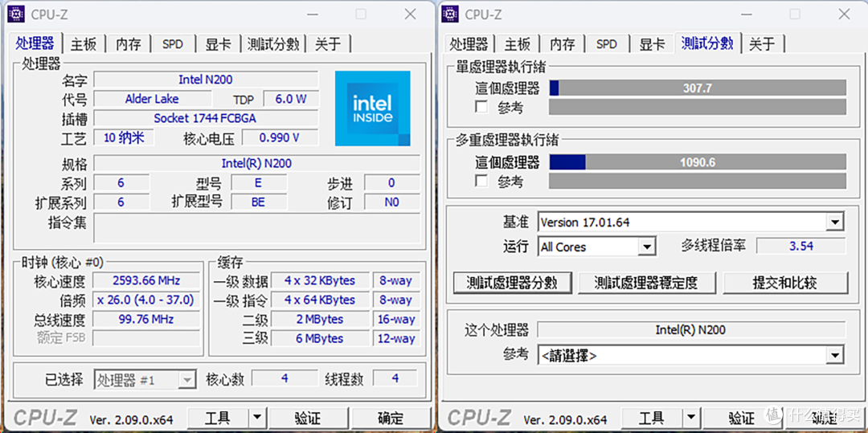The height and width of the screenshot is (433, 868).
Task: Open 显卡 tab in right CPU-Z window
Action: pos(652,44)
